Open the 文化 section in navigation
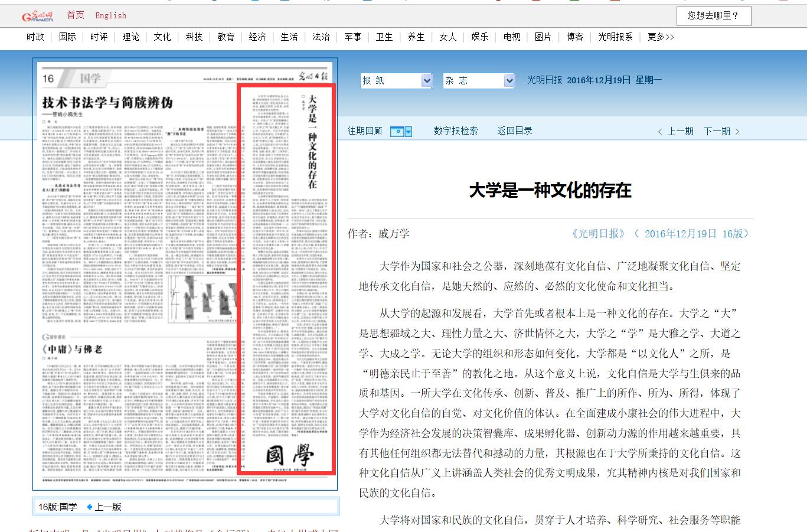The width and height of the screenshot is (807, 532). tap(162, 37)
